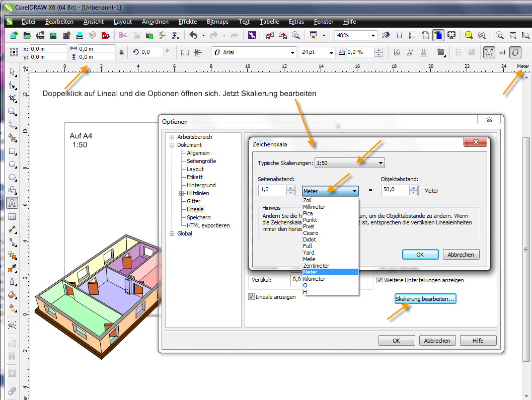Image resolution: width=532 pixels, height=400 pixels.
Task: Choose Millimeter from the unit list
Action: (x=330, y=207)
